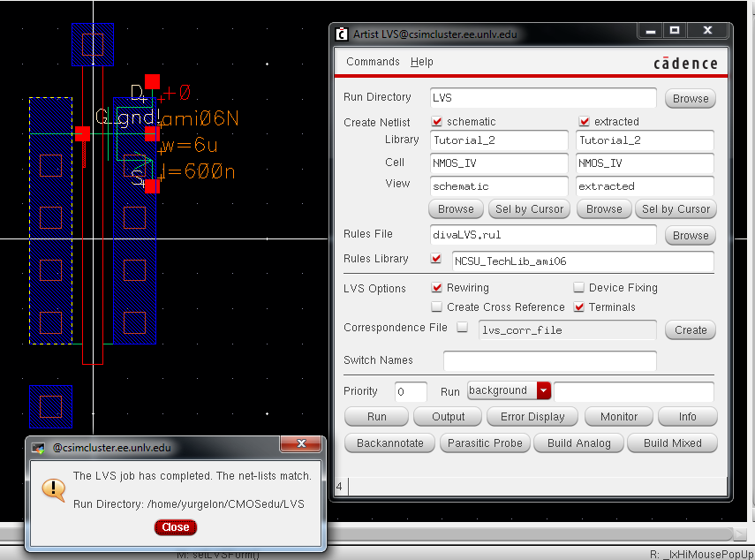Enable the Correspondence File checkbox
Viewport: 755px width, 560px height.
pyautogui.click(x=462, y=327)
